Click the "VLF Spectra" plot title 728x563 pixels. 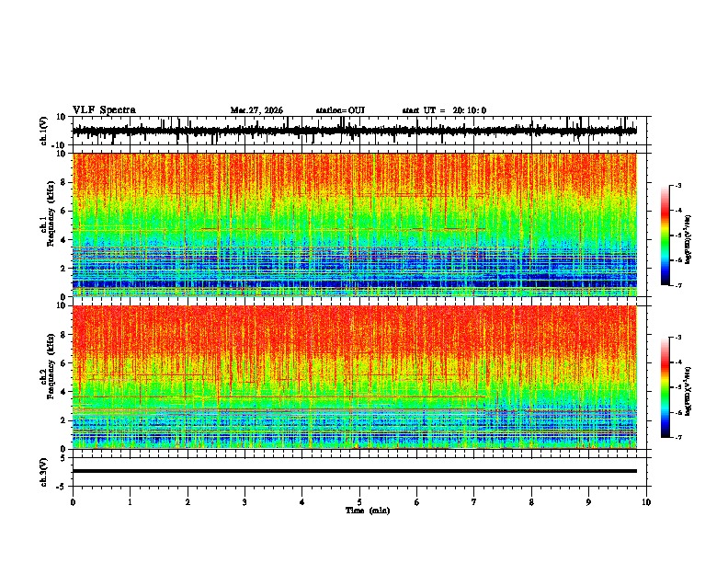pyautogui.click(x=104, y=110)
